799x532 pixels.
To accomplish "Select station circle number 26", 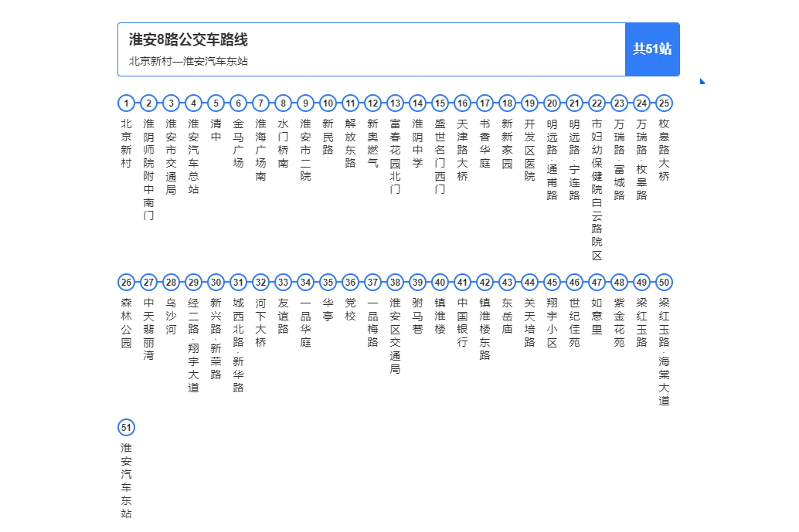I will pyautogui.click(x=127, y=282).
